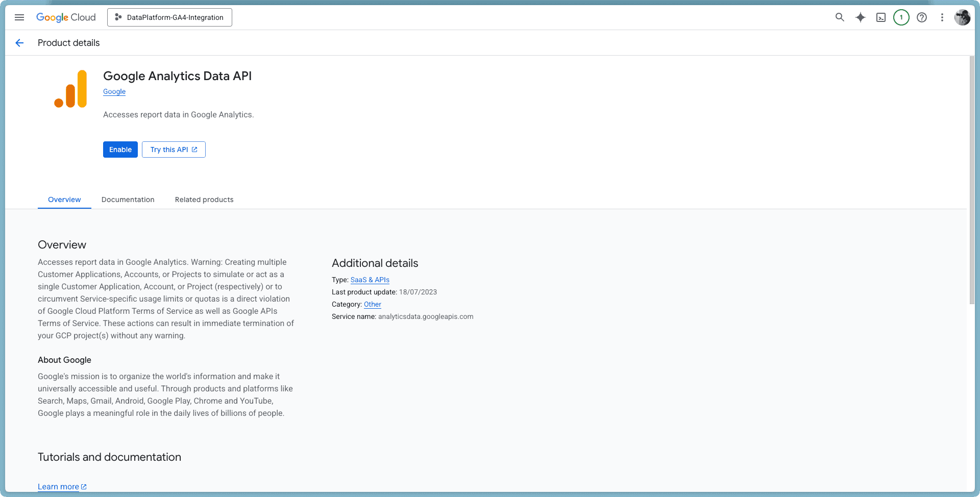Click the Google Cloud logo
980x497 pixels.
click(x=66, y=17)
